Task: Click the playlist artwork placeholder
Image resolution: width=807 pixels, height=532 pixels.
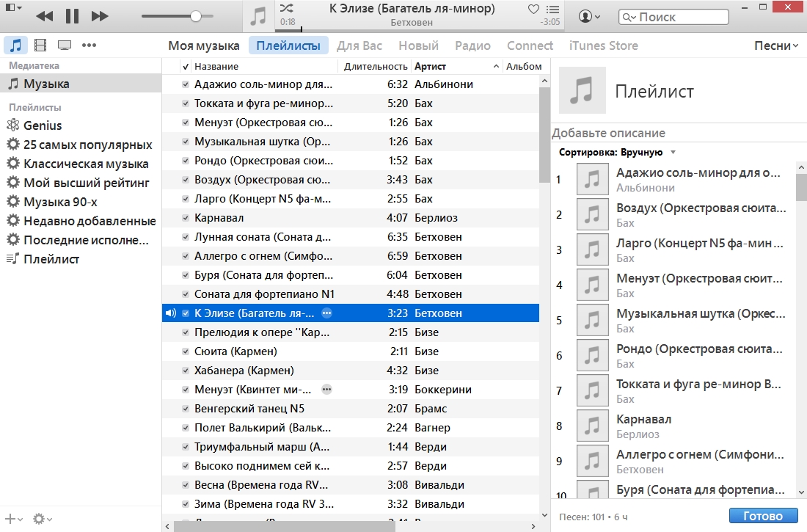Action: [x=582, y=91]
